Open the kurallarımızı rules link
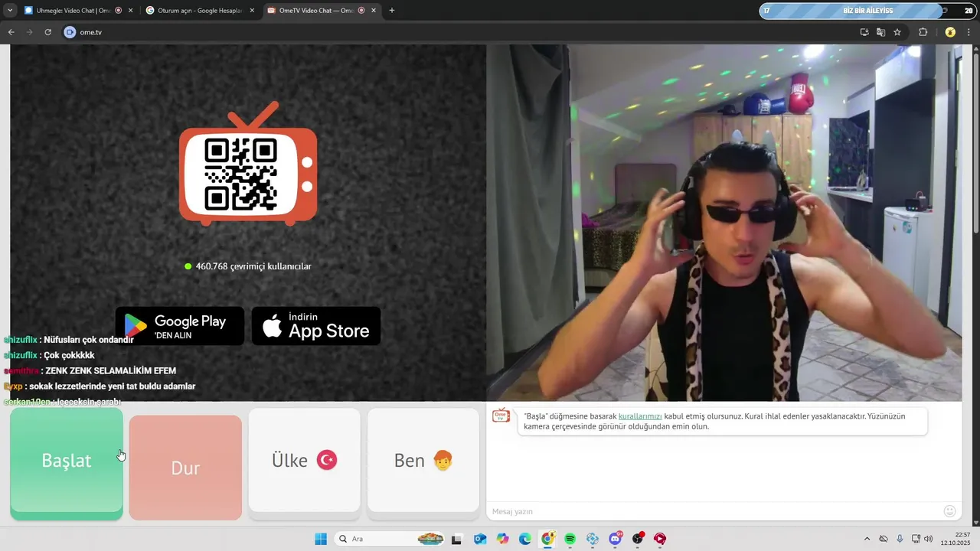Screen dimensions: 980x551 point(640,416)
